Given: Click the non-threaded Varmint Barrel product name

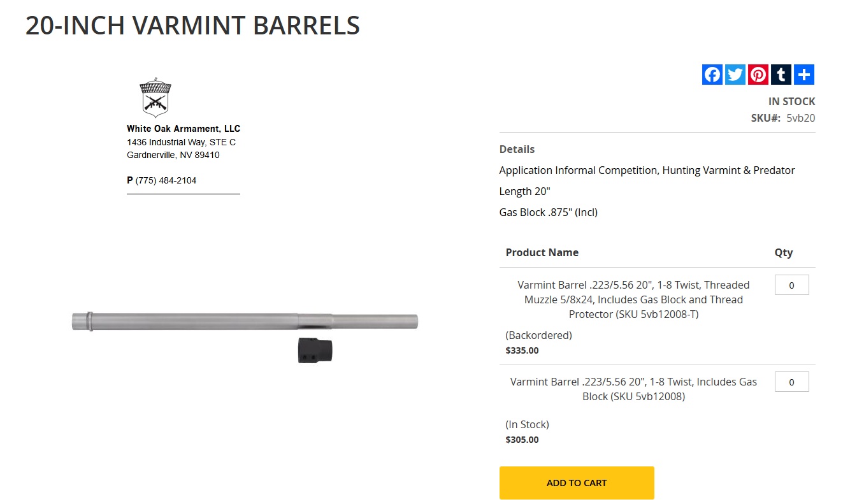Looking at the screenshot, I should point(633,389).
